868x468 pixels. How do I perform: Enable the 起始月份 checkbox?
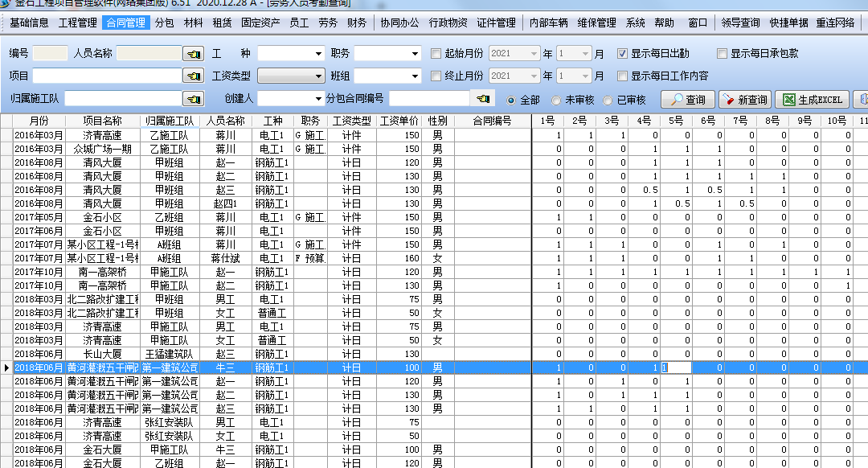(436, 54)
